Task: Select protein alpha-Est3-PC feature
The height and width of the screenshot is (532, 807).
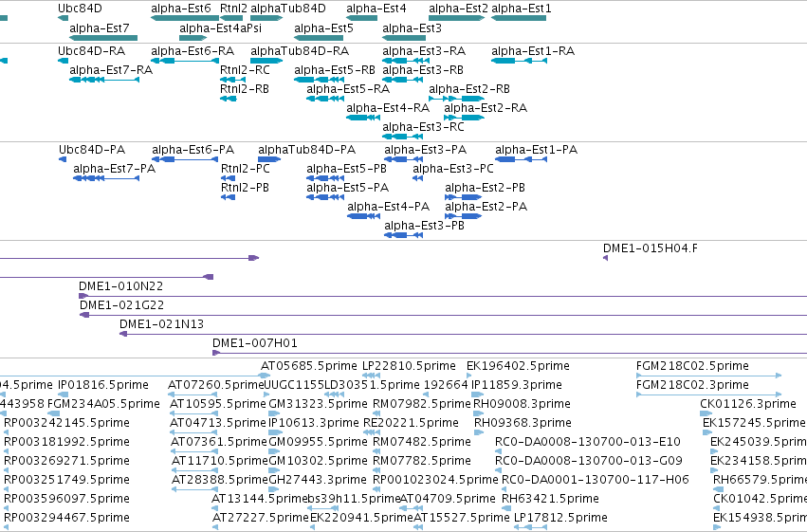Action: tap(418, 178)
